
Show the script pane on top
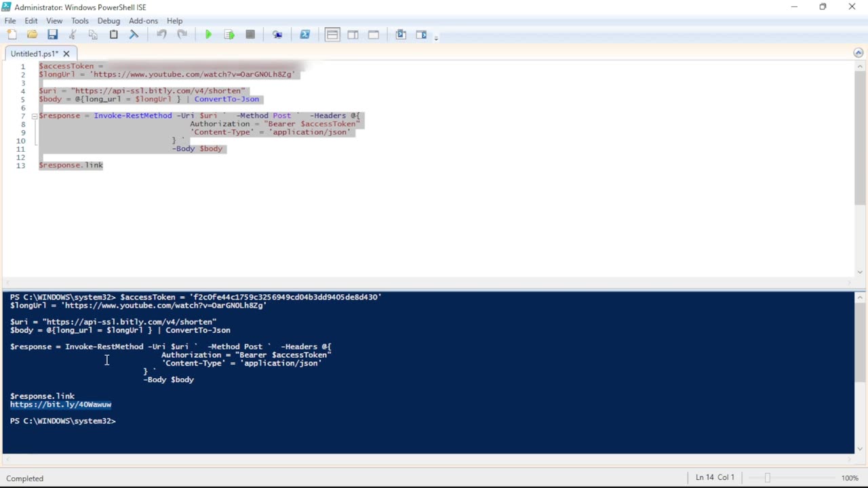pos(332,35)
